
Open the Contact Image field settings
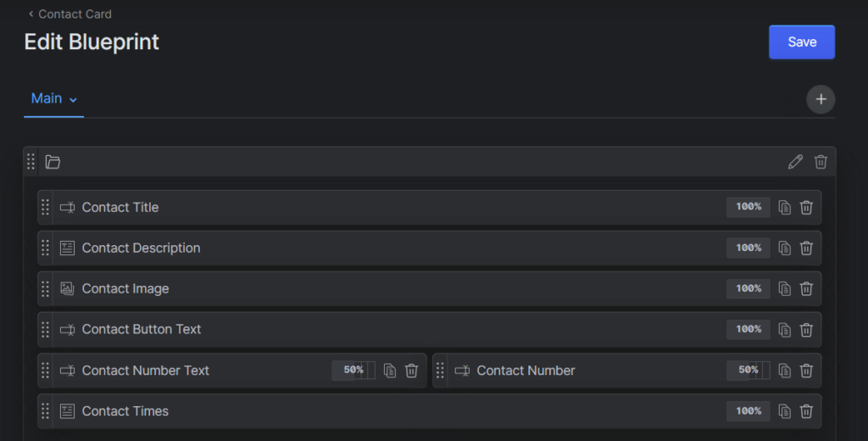(x=125, y=289)
